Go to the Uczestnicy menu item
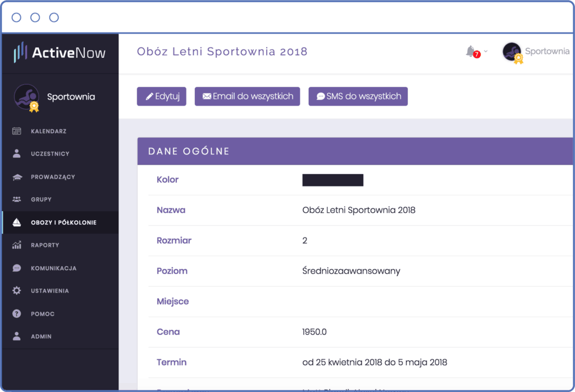575x392 pixels. pos(50,154)
